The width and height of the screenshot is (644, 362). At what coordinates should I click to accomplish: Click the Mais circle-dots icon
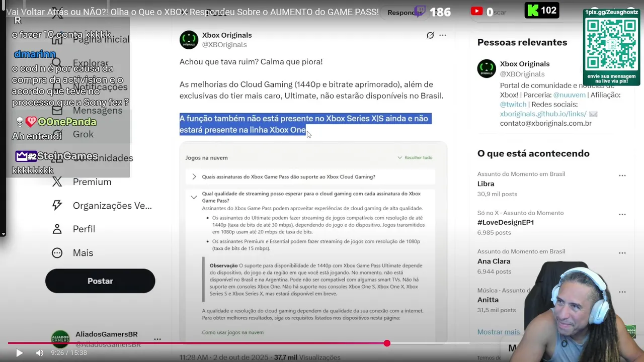[x=57, y=253]
